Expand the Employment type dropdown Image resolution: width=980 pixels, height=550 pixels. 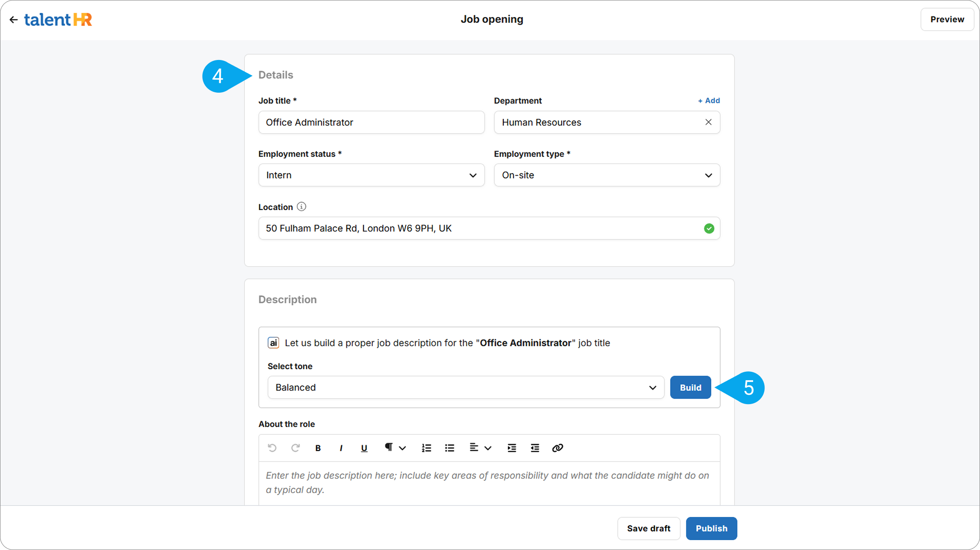607,175
